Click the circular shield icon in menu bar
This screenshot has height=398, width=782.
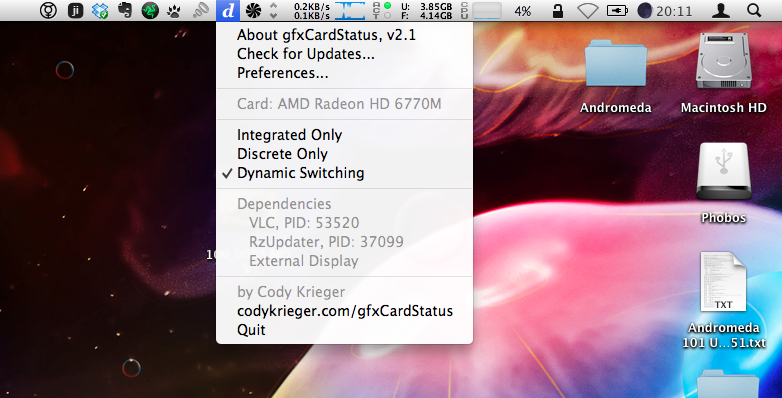[x=48, y=10]
